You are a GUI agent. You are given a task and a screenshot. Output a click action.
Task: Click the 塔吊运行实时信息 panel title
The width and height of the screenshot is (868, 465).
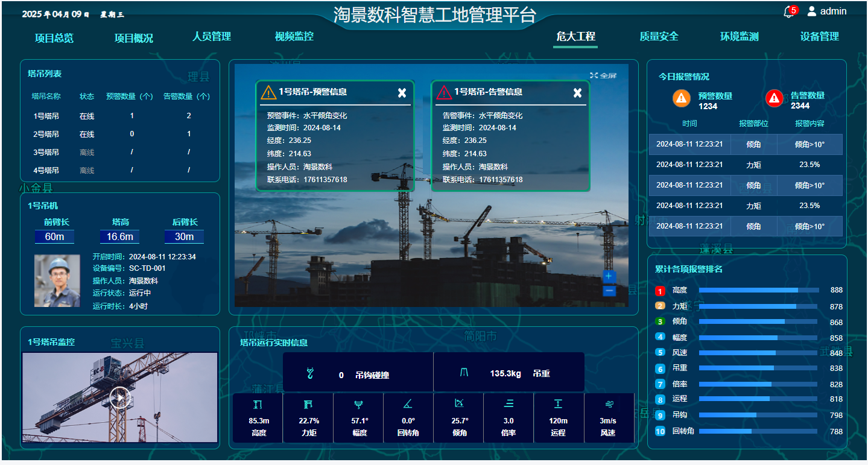[274, 343]
